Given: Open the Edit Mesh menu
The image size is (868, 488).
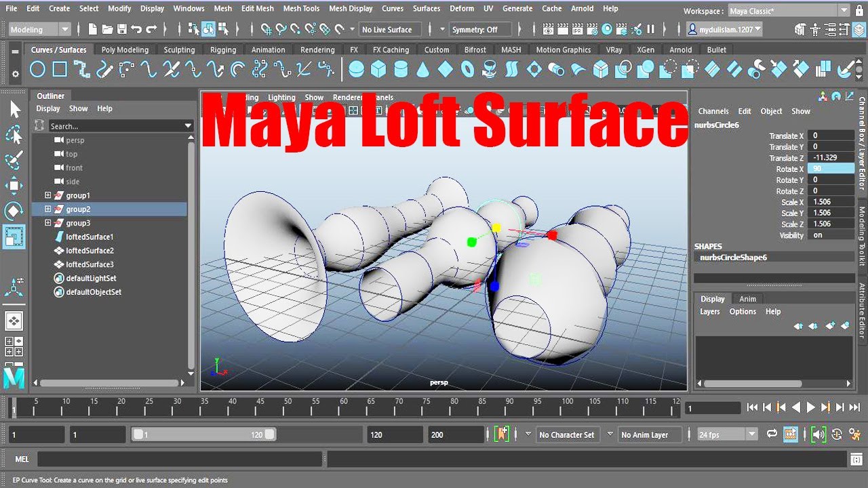Looking at the screenshot, I should pyautogui.click(x=258, y=9).
